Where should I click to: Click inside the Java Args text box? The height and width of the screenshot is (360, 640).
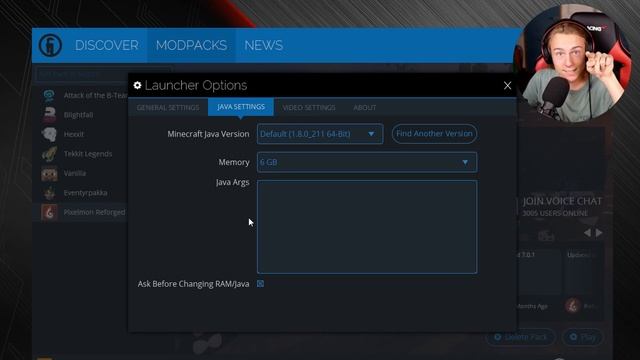367,227
